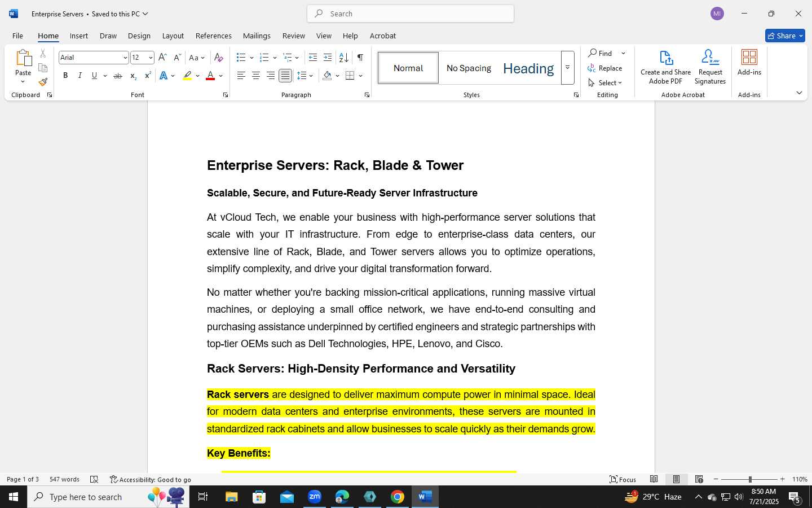Open Google Chrome from the taskbar
This screenshot has width=812, height=508.
(x=398, y=497)
